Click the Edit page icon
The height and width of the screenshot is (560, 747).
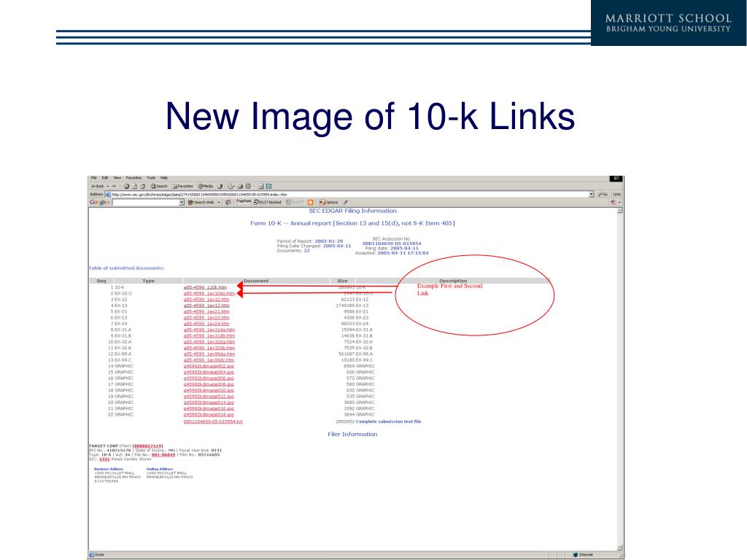(248, 186)
